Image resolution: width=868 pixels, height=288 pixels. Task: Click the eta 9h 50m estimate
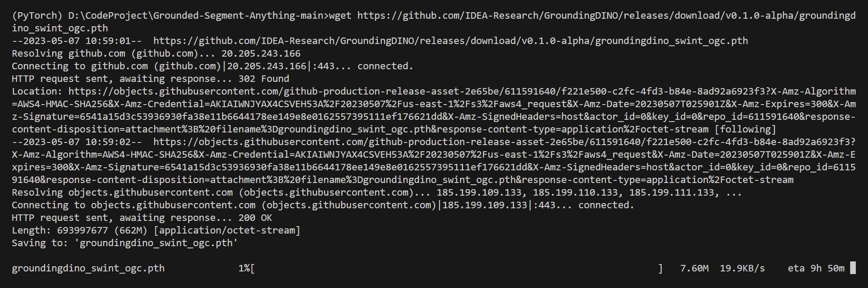point(816,268)
